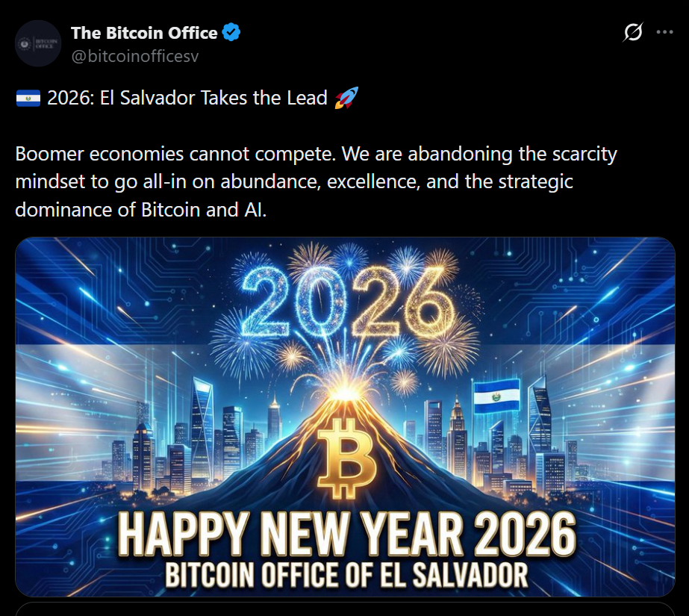The width and height of the screenshot is (689, 616).
Task: Open the Grok explain-post icon
Action: 633,33
